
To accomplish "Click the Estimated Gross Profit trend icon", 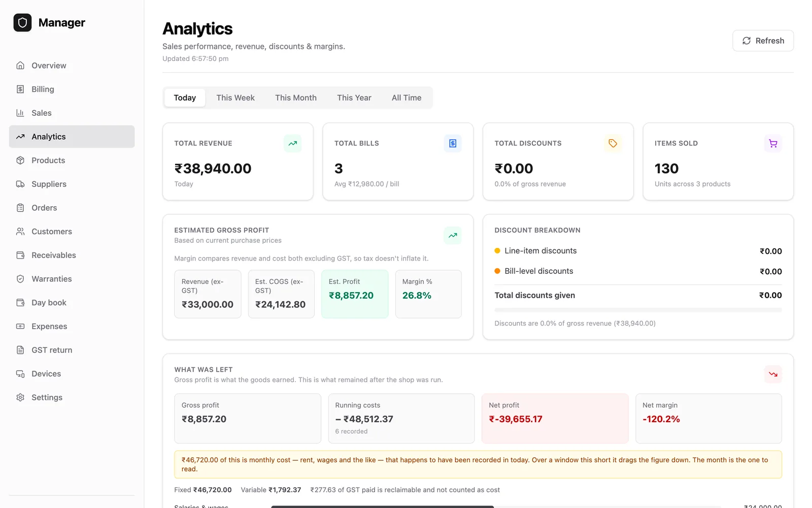I will tap(453, 235).
